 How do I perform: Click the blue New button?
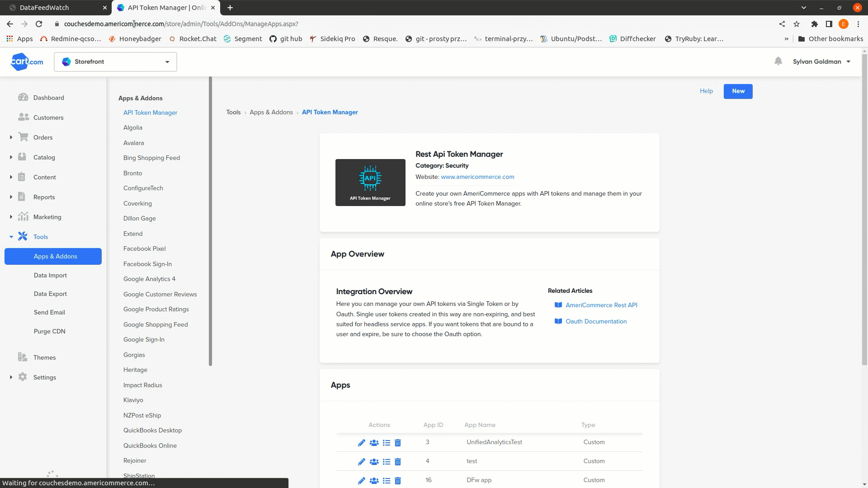pyautogui.click(x=738, y=91)
